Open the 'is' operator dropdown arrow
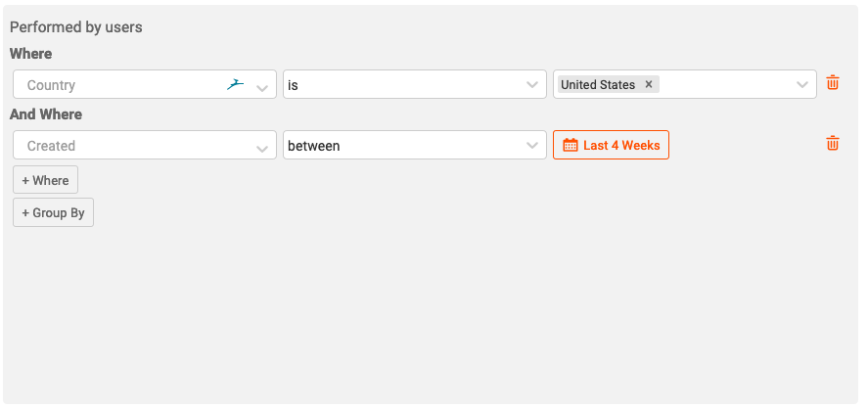This screenshot has height=408, width=868. tap(532, 85)
